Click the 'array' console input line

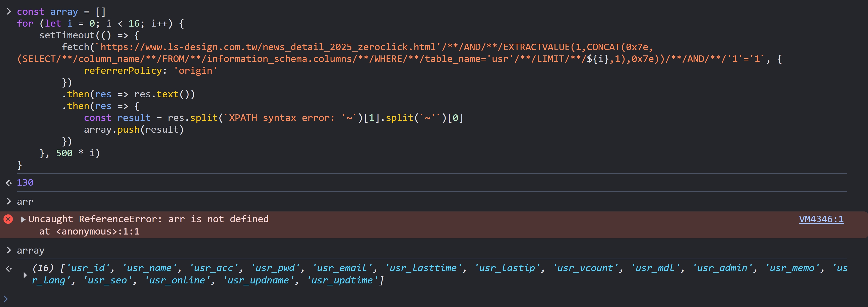point(31,251)
